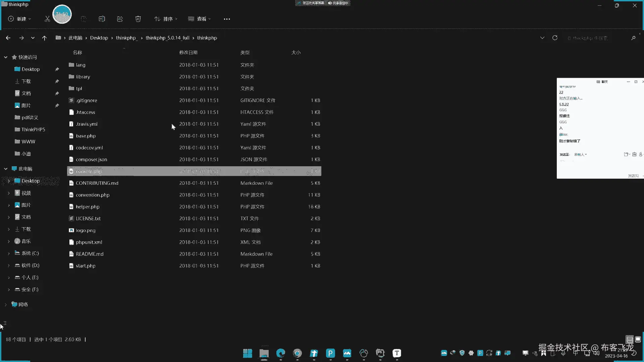This screenshot has width=644, height=362.
Task: Click the Rename icon in toolbar
Action: 102,19
